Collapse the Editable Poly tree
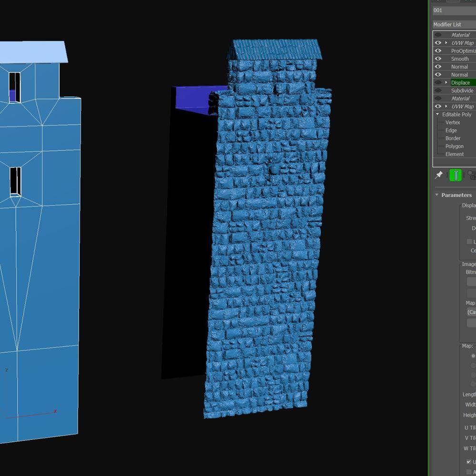 (x=437, y=114)
